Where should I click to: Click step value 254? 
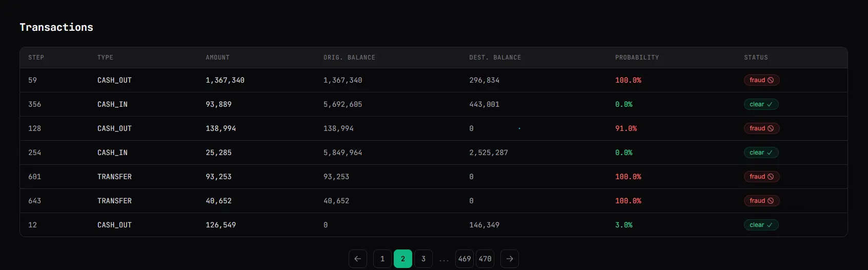click(34, 152)
